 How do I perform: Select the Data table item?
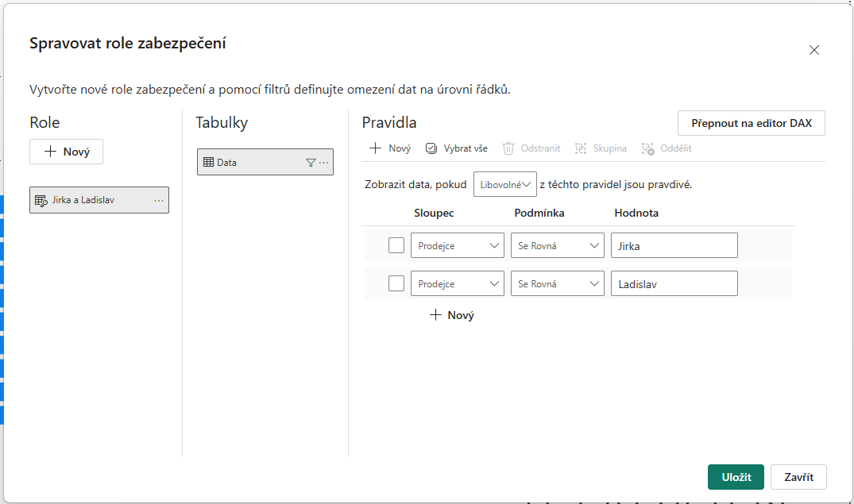click(250, 163)
